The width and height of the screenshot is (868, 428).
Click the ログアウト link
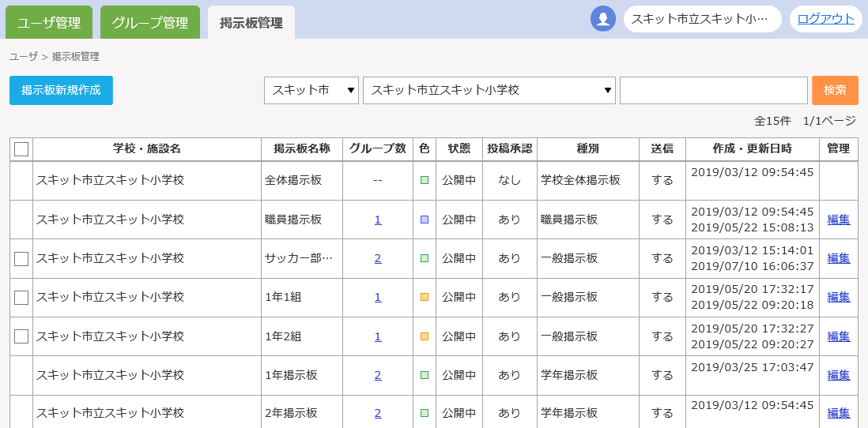(825, 19)
